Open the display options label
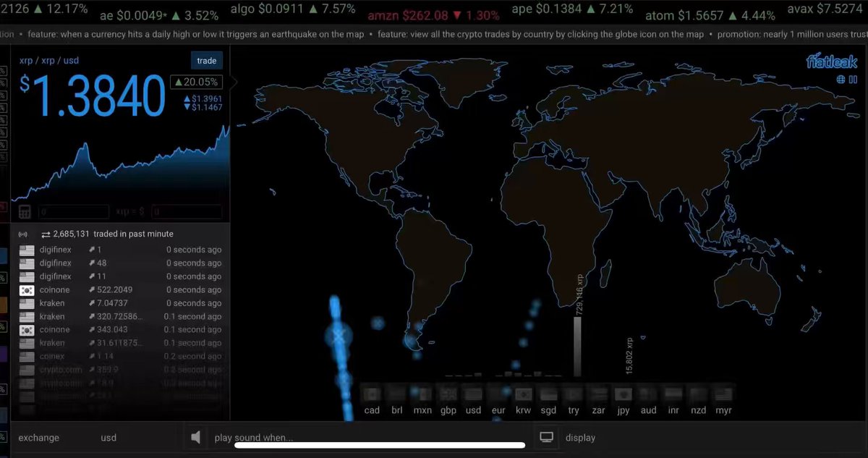The width and height of the screenshot is (868, 458). pyautogui.click(x=580, y=438)
